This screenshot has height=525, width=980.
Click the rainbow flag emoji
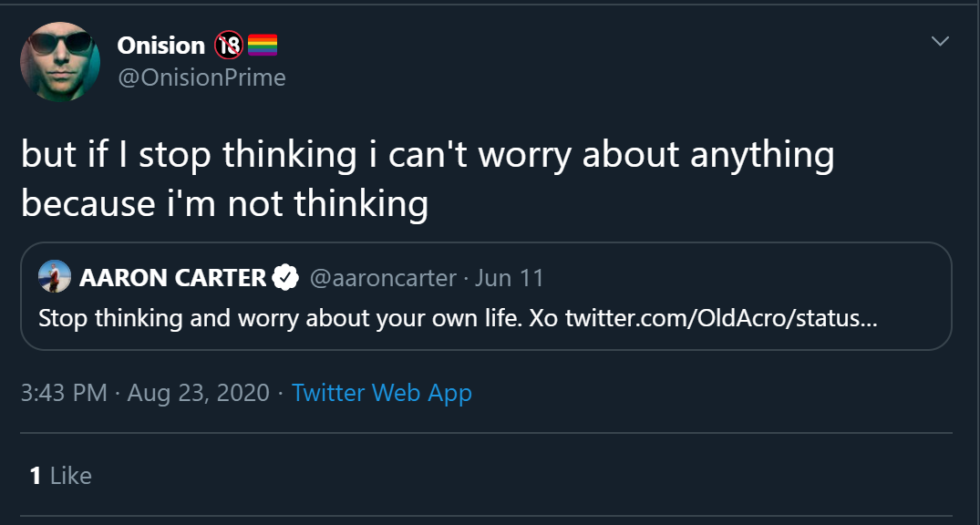click(263, 45)
